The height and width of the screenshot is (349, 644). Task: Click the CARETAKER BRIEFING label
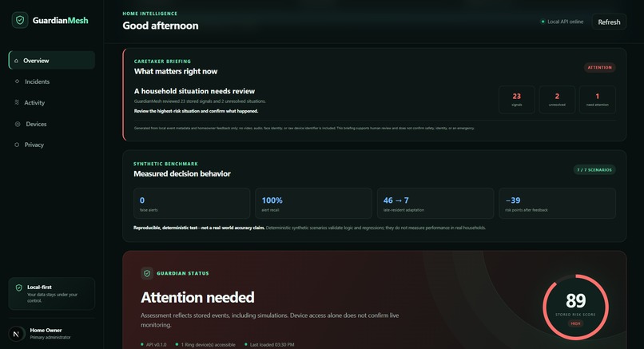click(x=162, y=61)
